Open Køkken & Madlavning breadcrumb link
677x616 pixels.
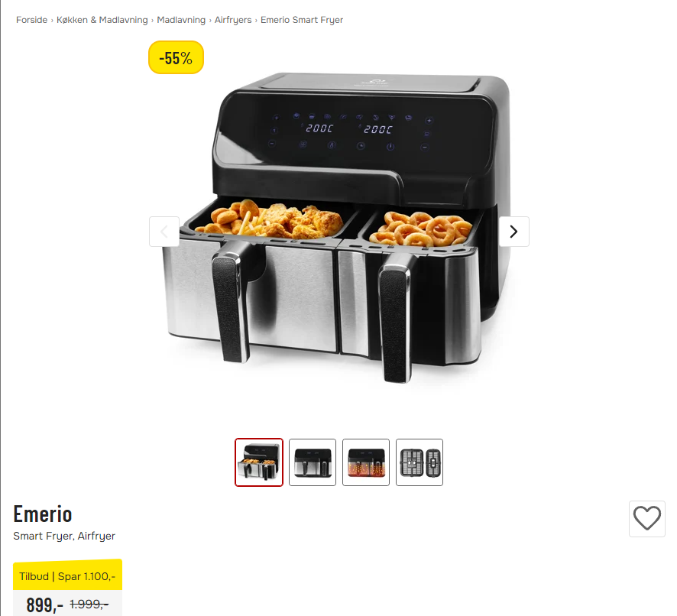click(102, 20)
